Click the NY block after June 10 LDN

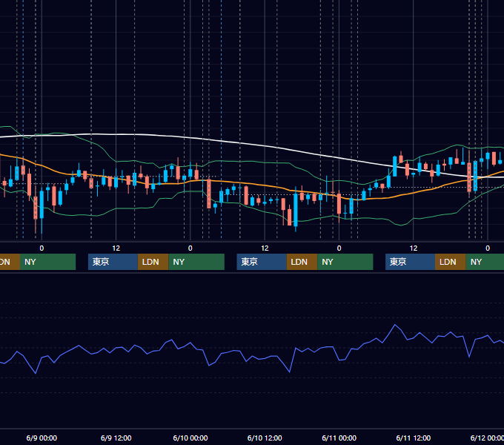pyautogui.click(x=345, y=262)
